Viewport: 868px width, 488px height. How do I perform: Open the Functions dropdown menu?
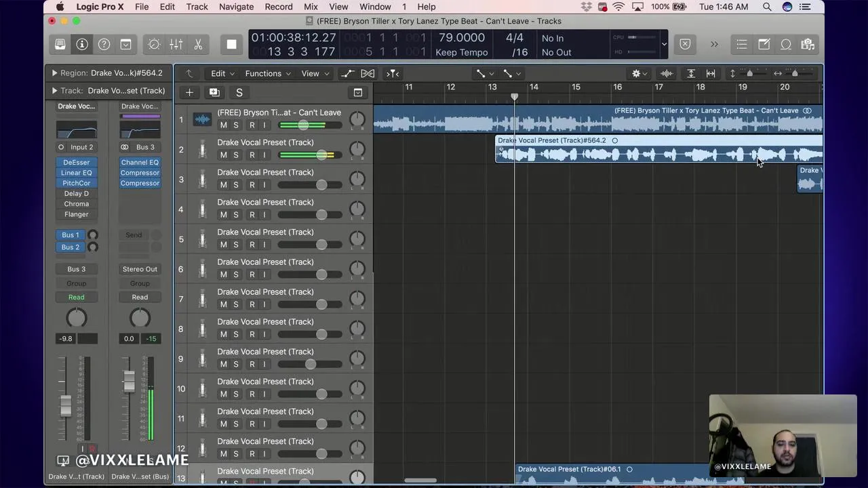[x=268, y=73]
